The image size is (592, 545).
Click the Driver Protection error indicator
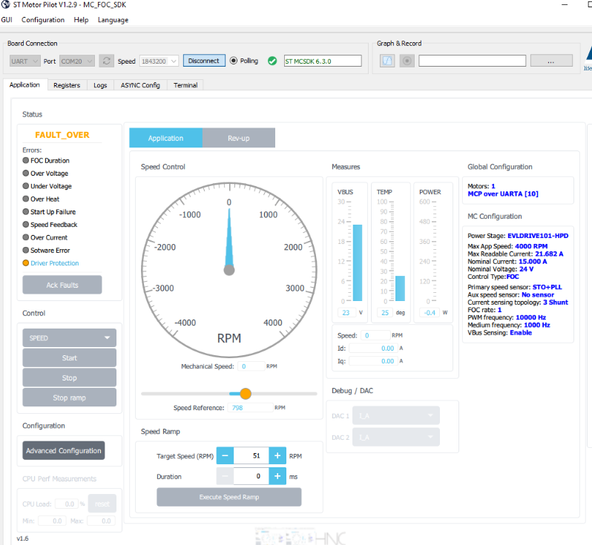[26, 263]
